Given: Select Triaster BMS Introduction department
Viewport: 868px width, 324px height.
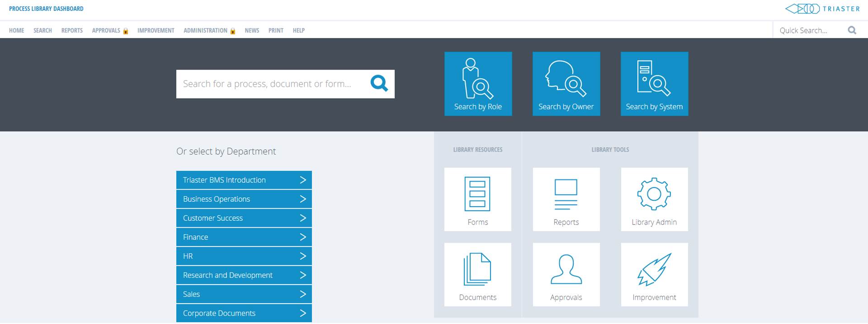Looking at the screenshot, I should [244, 180].
